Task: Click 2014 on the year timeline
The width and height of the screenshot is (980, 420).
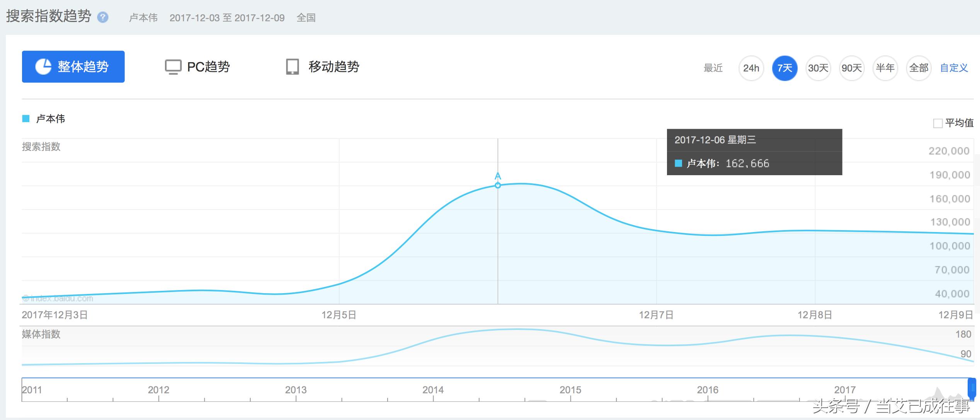Action: coord(433,390)
